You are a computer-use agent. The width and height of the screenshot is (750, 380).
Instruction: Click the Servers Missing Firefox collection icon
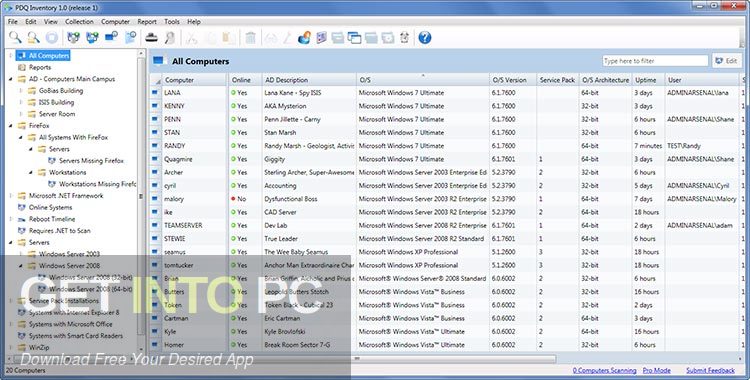click(52, 161)
